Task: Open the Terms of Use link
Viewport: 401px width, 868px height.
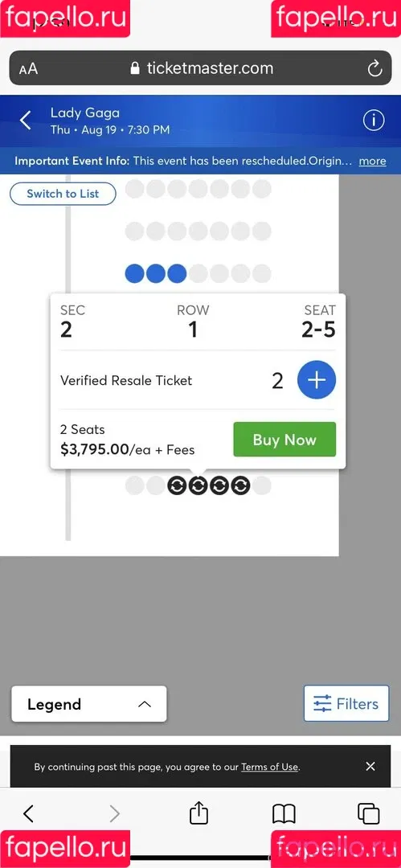Action: point(270,767)
